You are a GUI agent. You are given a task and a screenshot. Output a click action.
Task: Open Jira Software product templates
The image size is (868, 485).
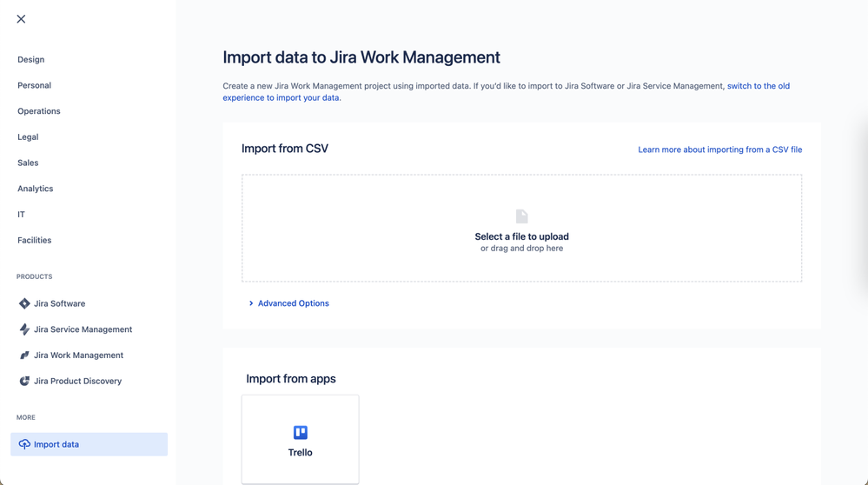[x=59, y=303]
